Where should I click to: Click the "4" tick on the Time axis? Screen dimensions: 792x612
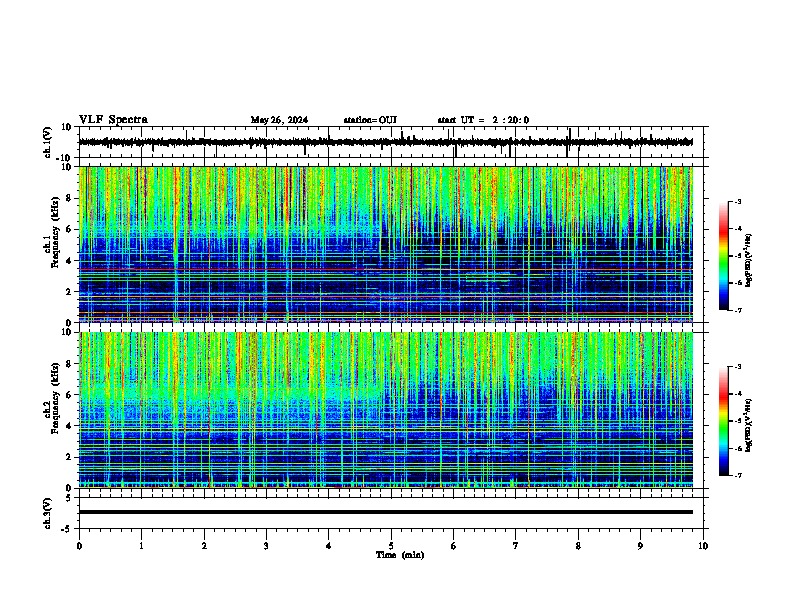329,545
